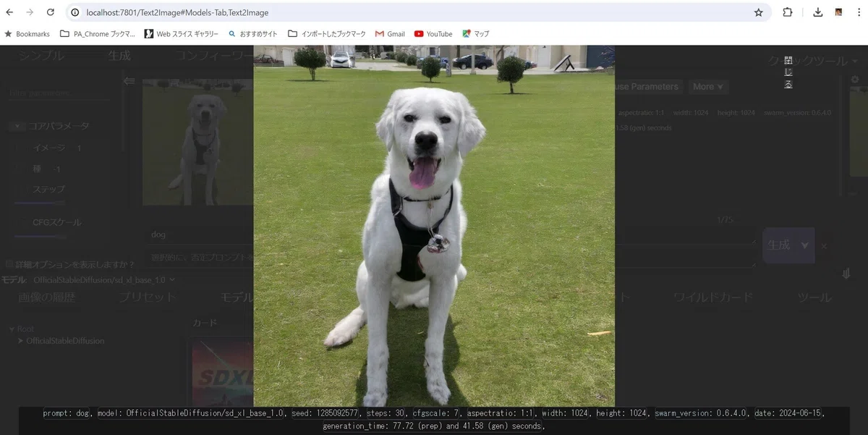Switch to the シンプル tab
Viewport: 868px width, 435px height.
point(41,56)
